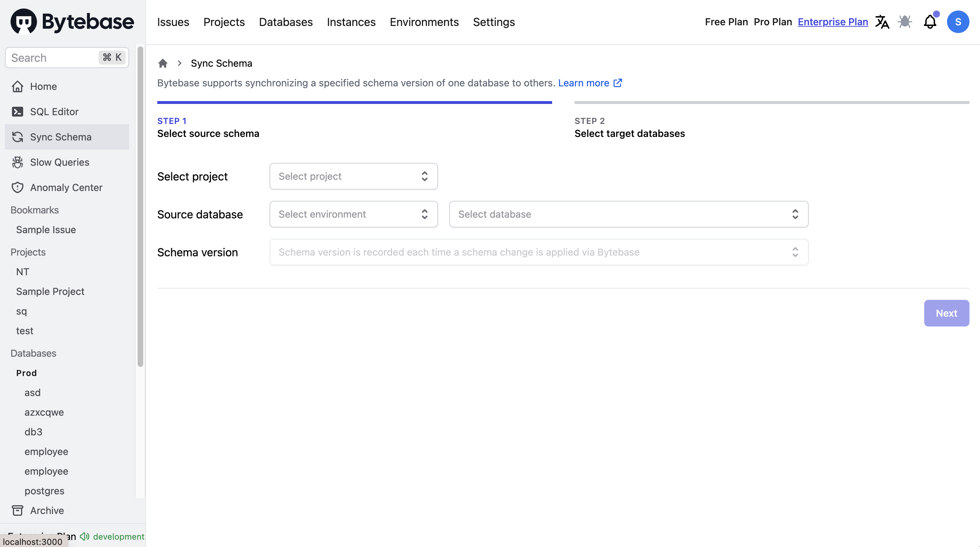This screenshot has height=547, width=980.
Task: Expand the Select database dropdown
Action: pos(629,214)
